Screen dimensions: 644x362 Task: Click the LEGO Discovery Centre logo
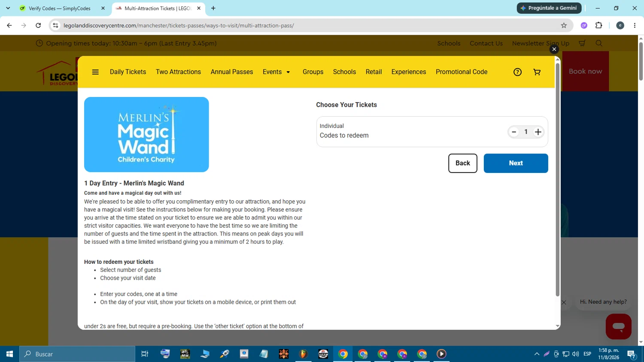tap(58, 73)
